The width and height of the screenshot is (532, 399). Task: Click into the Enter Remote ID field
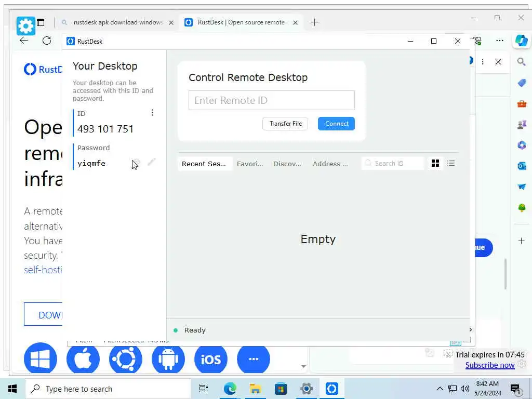[271, 100]
